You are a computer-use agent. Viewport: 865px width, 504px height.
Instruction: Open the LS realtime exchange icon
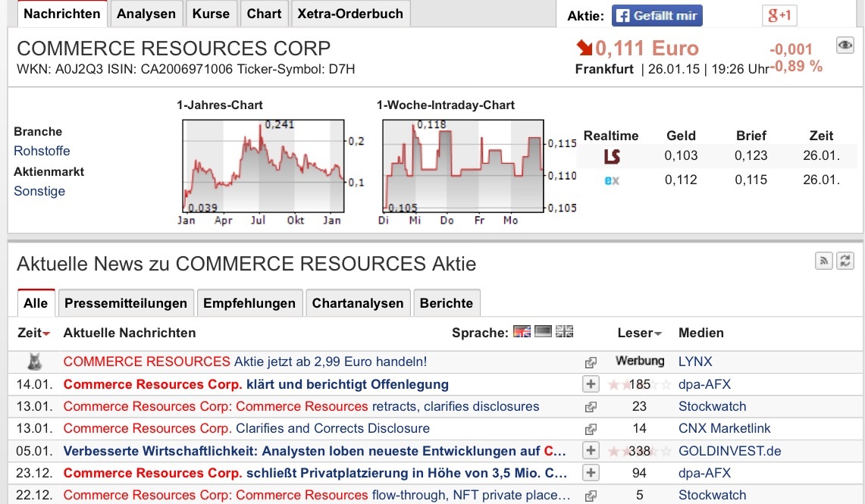pyautogui.click(x=612, y=156)
